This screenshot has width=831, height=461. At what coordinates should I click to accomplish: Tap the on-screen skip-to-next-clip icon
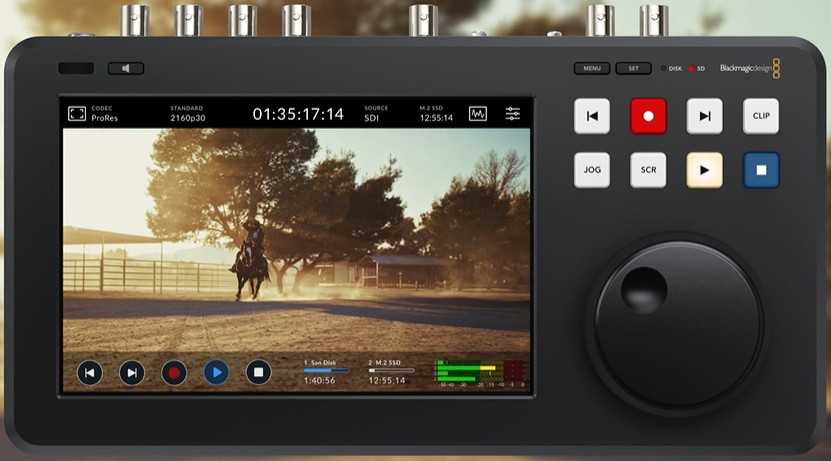132,373
